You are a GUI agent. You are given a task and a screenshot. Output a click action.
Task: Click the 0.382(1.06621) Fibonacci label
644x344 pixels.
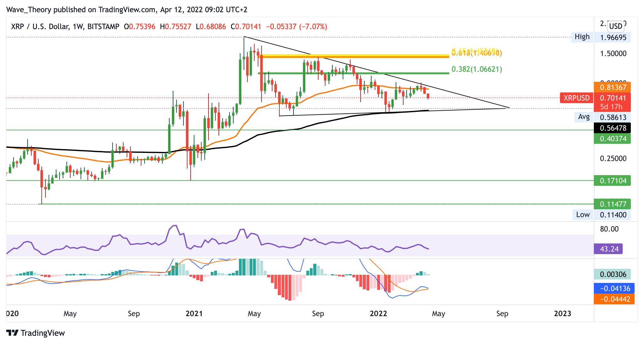point(477,69)
